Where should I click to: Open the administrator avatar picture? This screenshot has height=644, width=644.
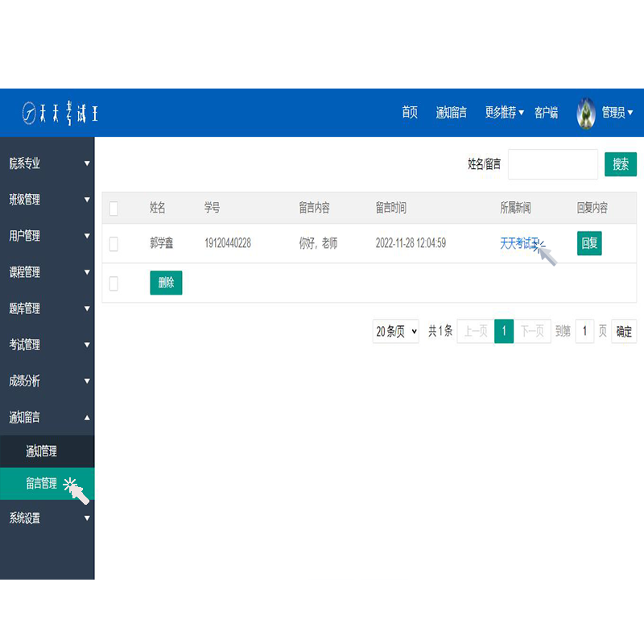(586, 113)
